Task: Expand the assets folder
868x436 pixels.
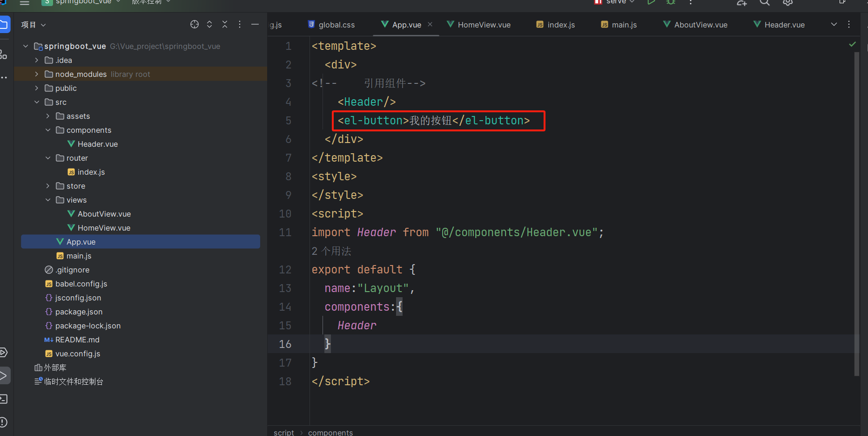Action: (48, 116)
